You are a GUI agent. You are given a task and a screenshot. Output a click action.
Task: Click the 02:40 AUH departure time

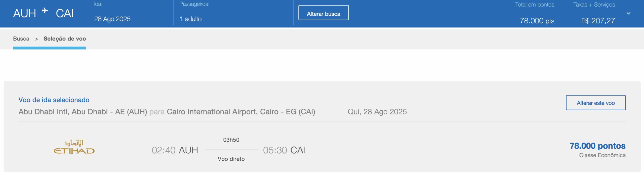coord(175,150)
